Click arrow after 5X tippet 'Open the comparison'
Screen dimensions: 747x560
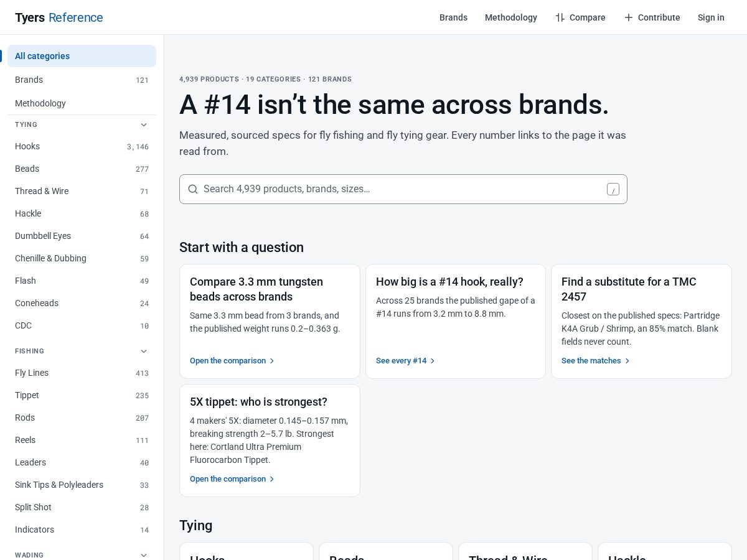pyautogui.click(x=271, y=479)
